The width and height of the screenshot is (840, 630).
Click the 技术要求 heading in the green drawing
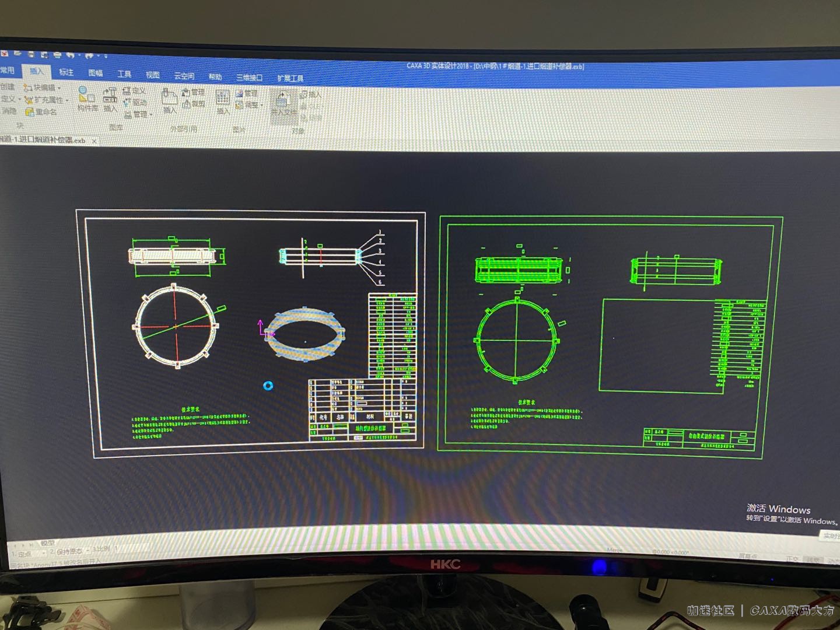coord(527,402)
